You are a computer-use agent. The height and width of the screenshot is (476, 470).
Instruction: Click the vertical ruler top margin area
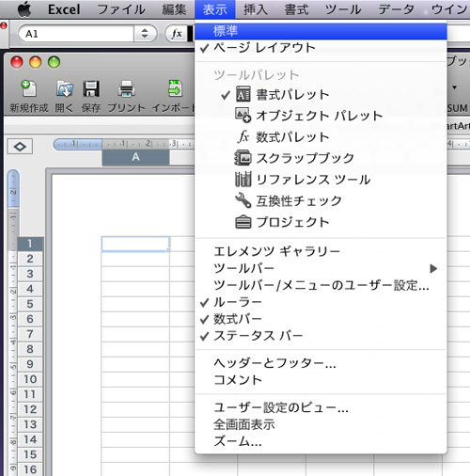coord(13,188)
